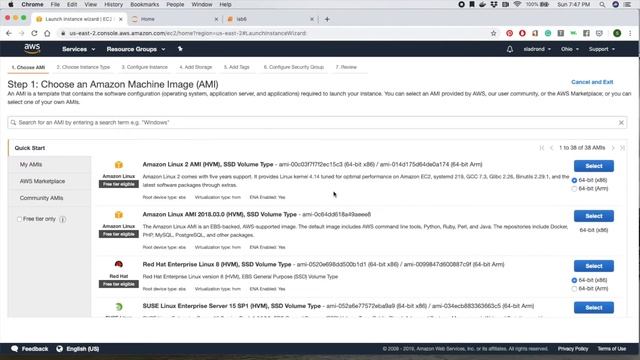Click the Red Hat logo icon

click(119, 264)
